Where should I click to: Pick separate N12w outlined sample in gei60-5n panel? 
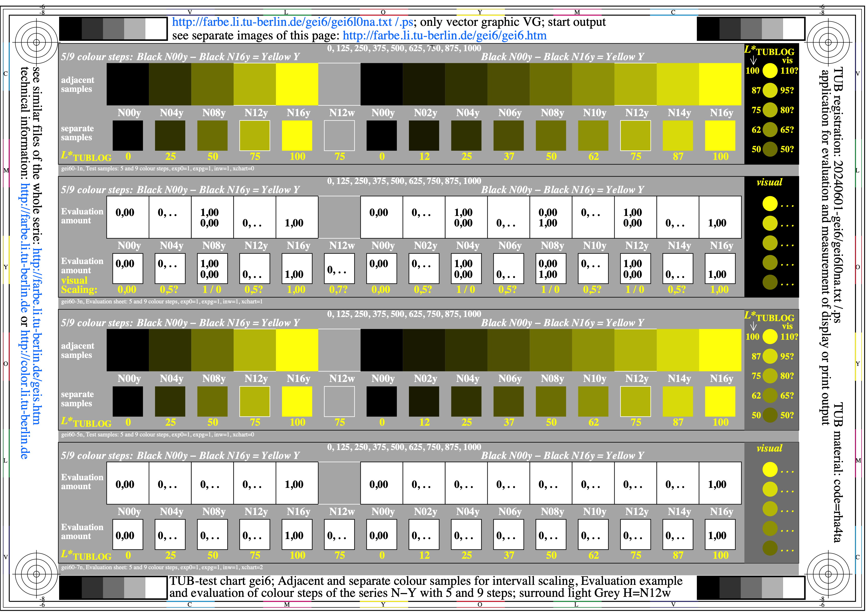(x=339, y=401)
